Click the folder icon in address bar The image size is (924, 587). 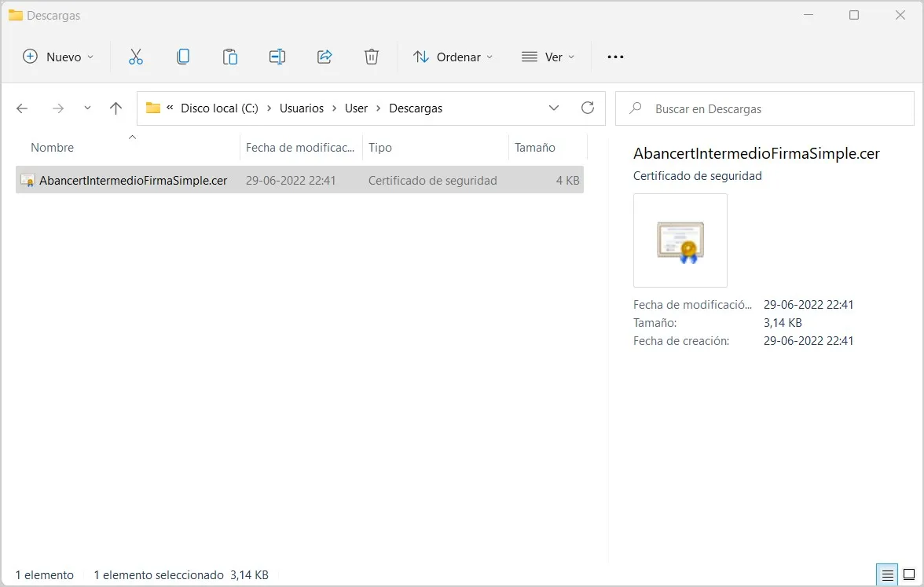click(153, 108)
